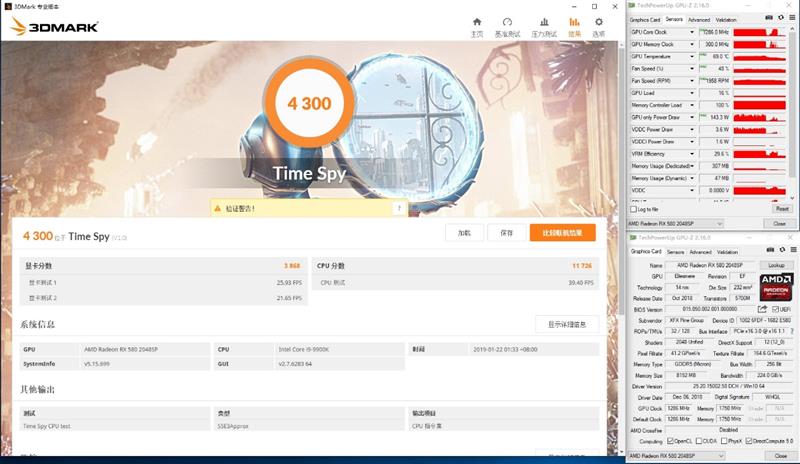800x464 pixels.
Task: Click the refresh icon in Graphics Card window
Action: [x=782, y=250]
